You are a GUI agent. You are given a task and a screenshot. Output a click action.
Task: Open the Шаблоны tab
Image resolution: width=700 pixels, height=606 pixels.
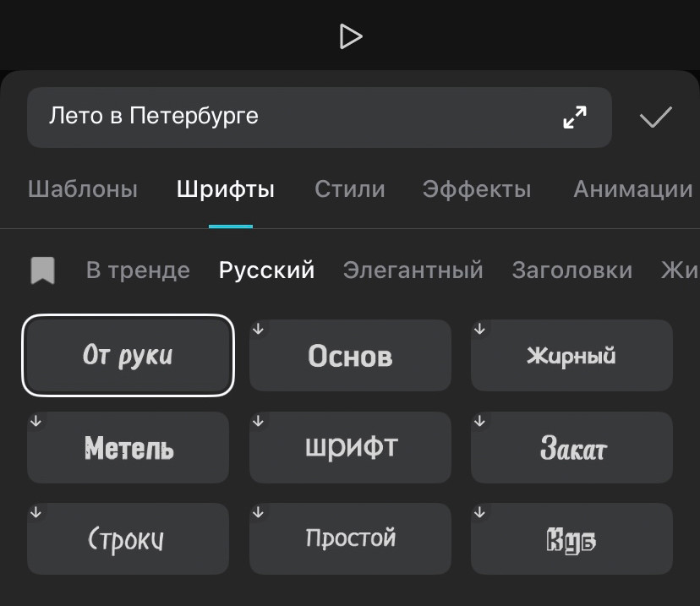click(x=82, y=189)
